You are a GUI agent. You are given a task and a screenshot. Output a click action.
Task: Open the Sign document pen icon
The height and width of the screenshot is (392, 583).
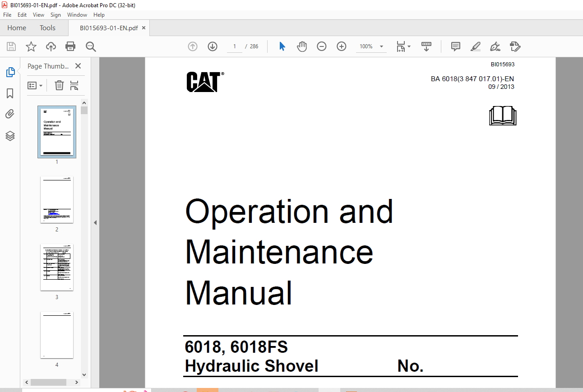[495, 46]
